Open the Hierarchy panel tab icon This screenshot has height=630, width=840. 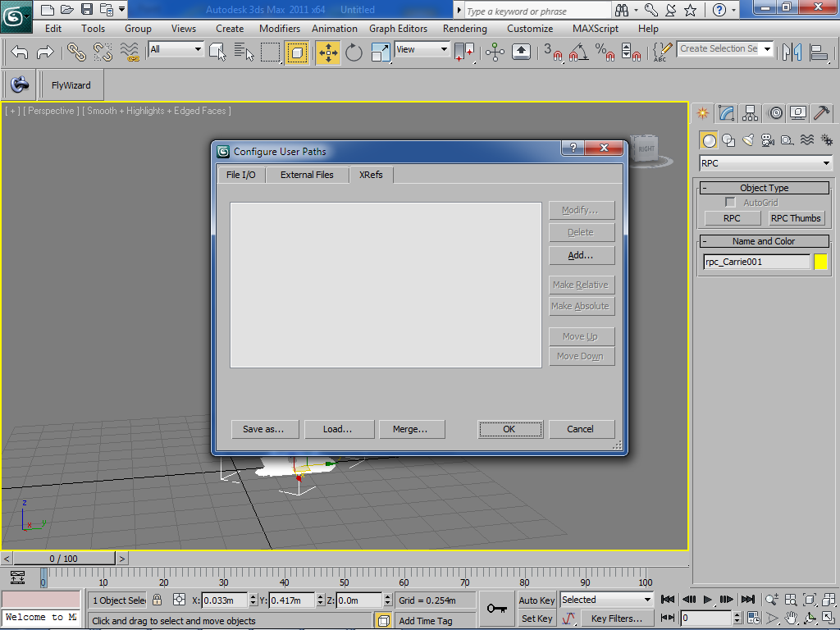point(750,113)
